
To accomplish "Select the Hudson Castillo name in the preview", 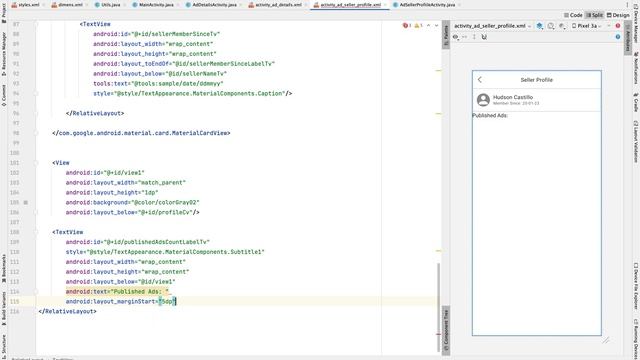I will point(513,97).
